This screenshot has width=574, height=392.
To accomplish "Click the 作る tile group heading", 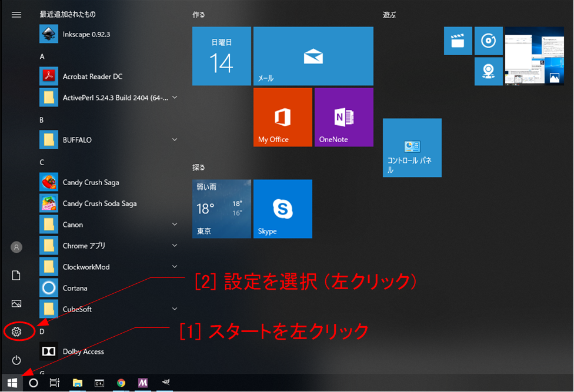I will coord(199,15).
